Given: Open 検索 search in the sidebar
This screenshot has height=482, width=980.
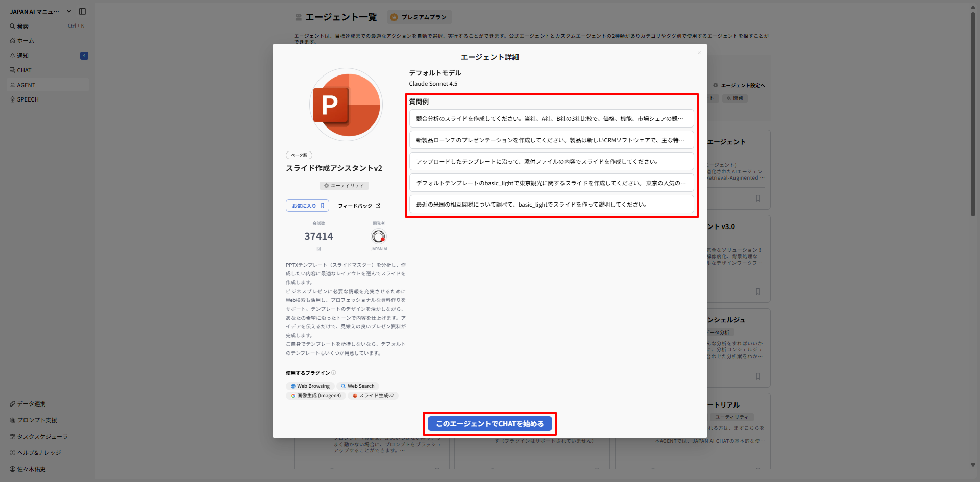Looking at the screenshot, I should (23, 26).
